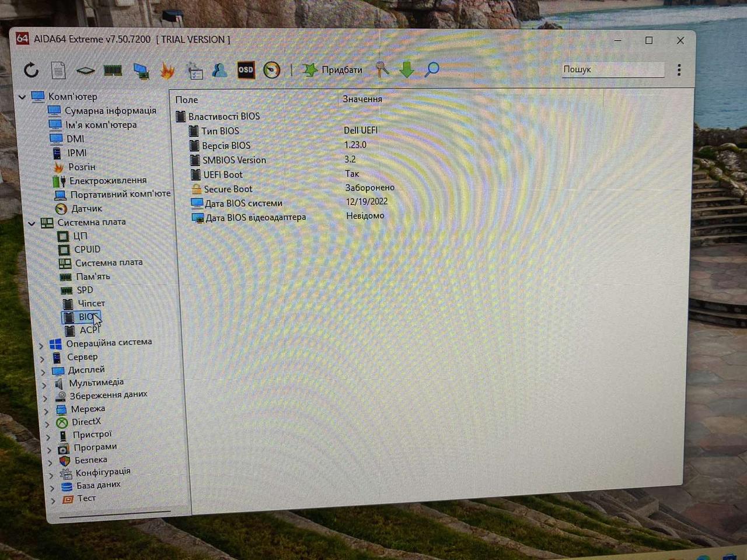The width and height of the screenshot is (747, 560).
Task: Select the Тип BIOS row
Action: pyautogui.click(x=220, y=131)
